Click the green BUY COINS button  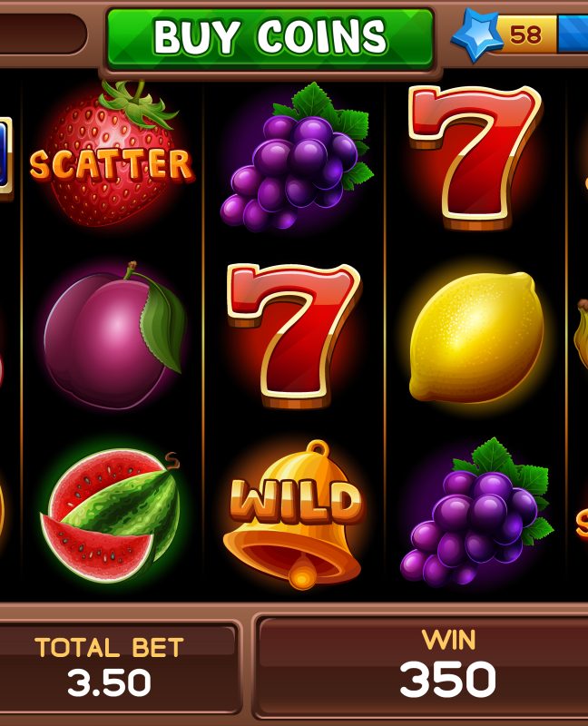point(269,39)
